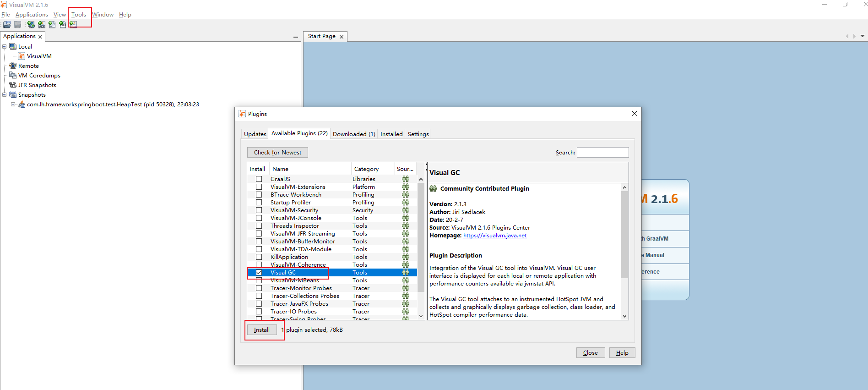
Task: Click the source icon for Threads Inspector
Action: pyautogui.click(x=406, y=226)
